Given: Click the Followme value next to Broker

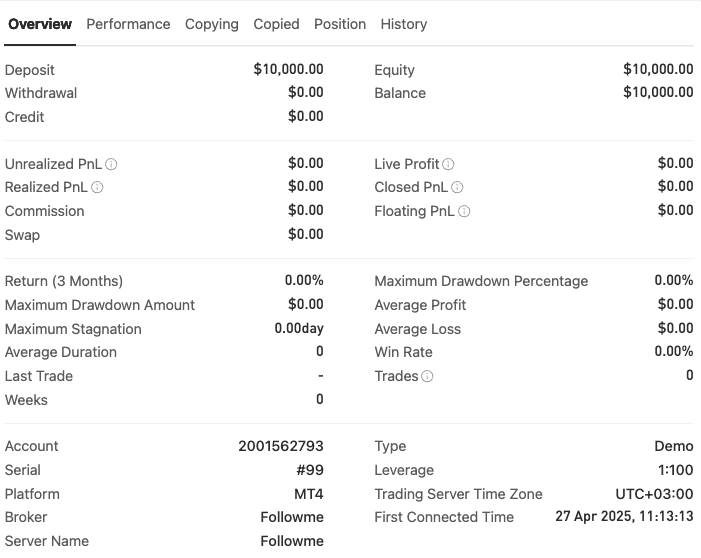Looking at the screenshot, I should (292, 517).
